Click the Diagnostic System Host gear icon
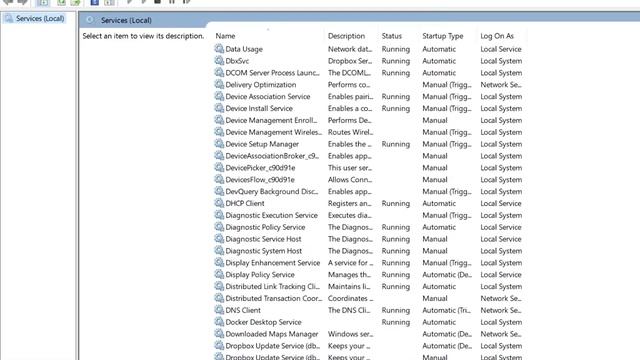640x360 pixels. click(x=219, y=250)
